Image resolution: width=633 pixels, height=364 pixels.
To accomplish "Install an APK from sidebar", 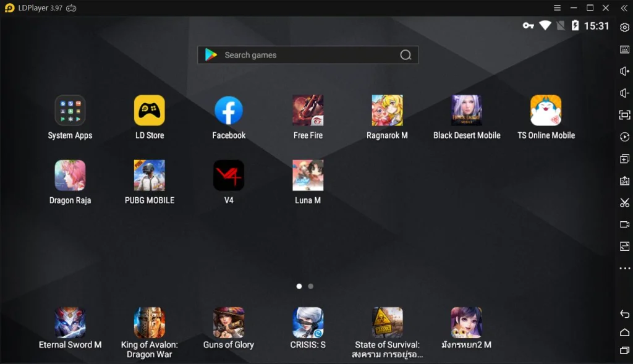I will pos(624,181).
